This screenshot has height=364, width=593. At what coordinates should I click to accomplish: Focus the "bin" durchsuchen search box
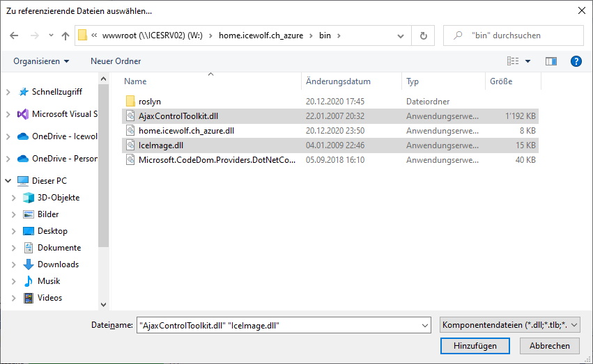pos(514,35)
